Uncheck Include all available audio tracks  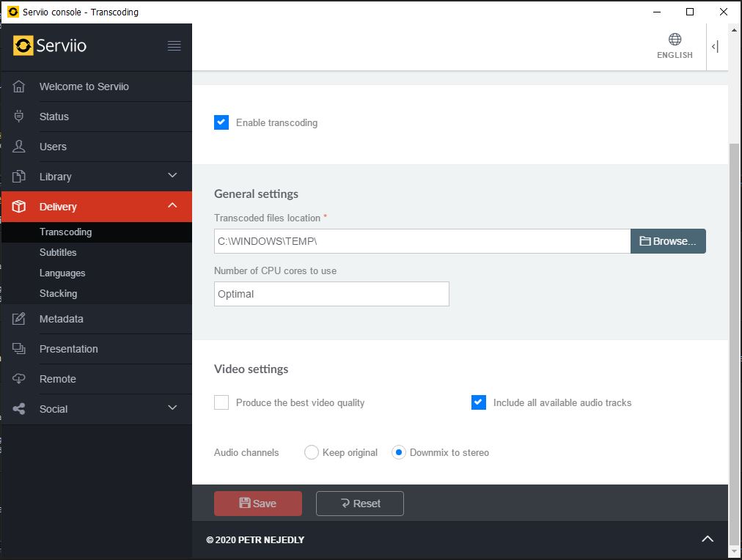point(479,402)
